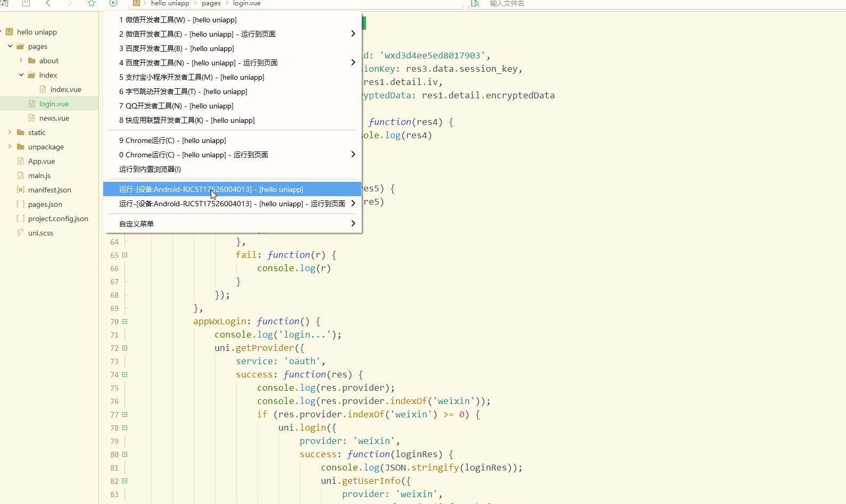Choose 6 字节跳动开发者工具(T) menu item
The height and width of the screenshot is (504, 846).
[232, 91]
